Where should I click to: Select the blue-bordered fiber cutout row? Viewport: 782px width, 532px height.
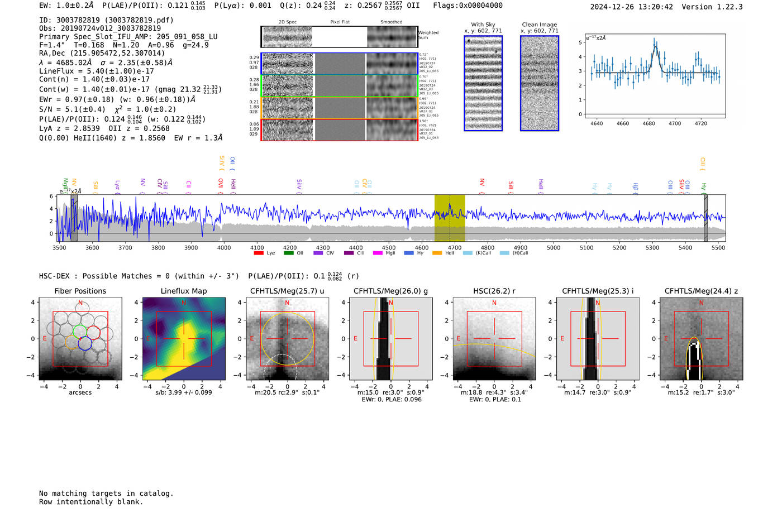pyautogui.click(x=339, y=64)
